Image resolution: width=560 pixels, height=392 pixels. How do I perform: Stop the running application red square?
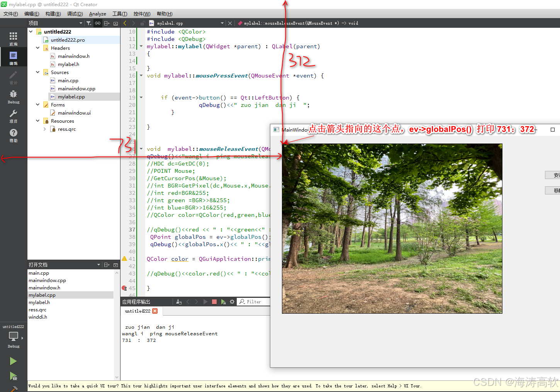click(214, 302)
